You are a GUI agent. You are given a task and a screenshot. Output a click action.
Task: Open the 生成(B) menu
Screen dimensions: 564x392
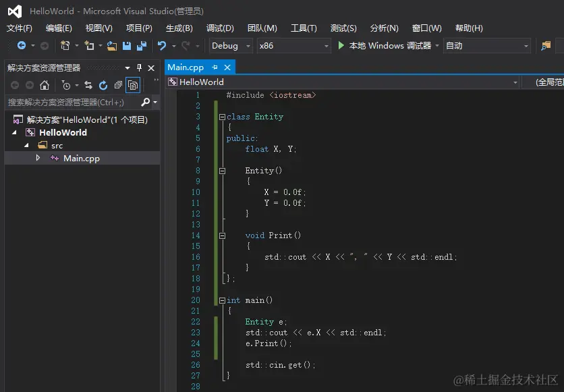[x=179, y=28]
